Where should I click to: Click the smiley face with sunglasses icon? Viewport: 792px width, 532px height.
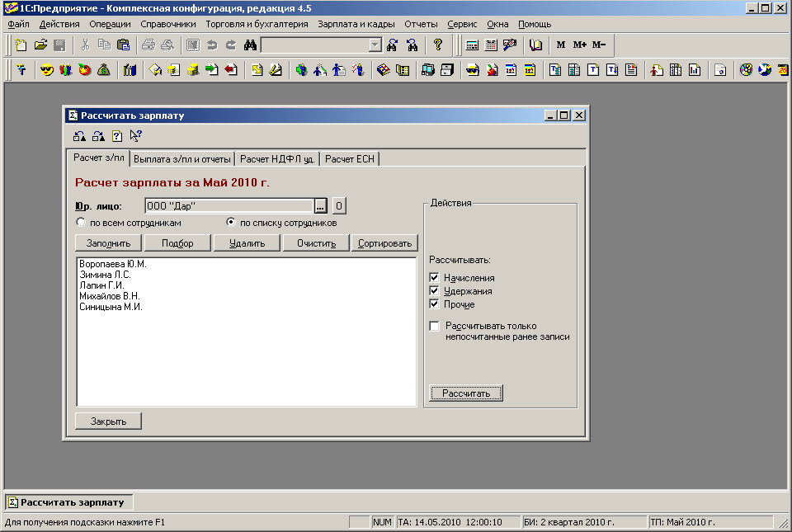click(47, 70)
